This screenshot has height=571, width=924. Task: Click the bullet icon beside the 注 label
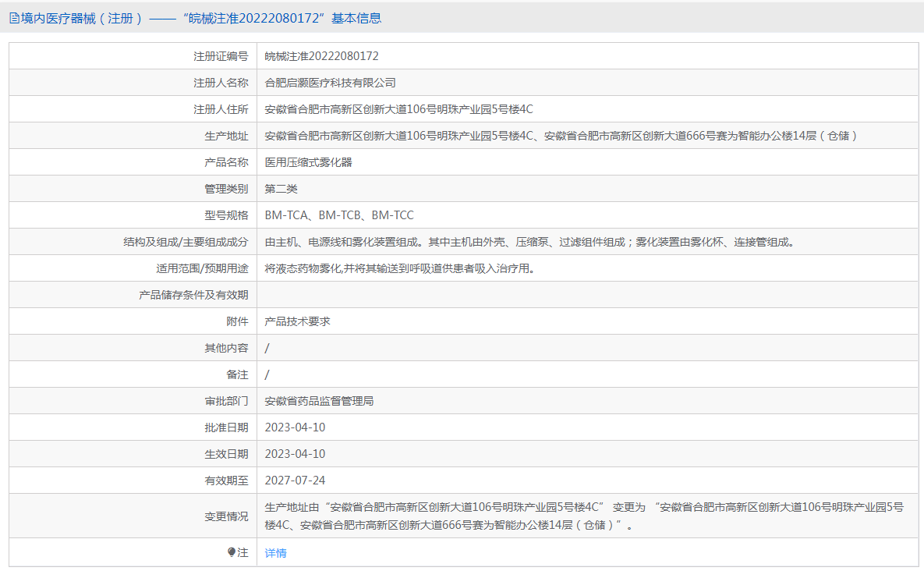[x=232, y=552]
